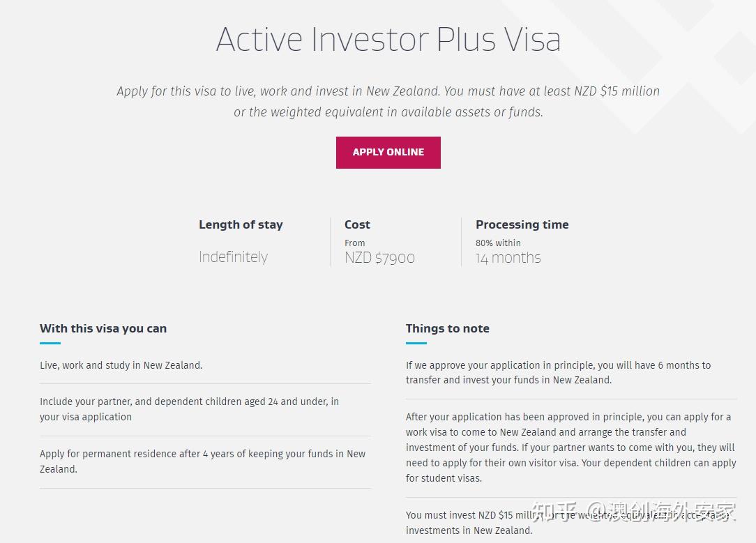Select the Length of stay label
This screenshot has height=543, width=756.
point(241,224)
